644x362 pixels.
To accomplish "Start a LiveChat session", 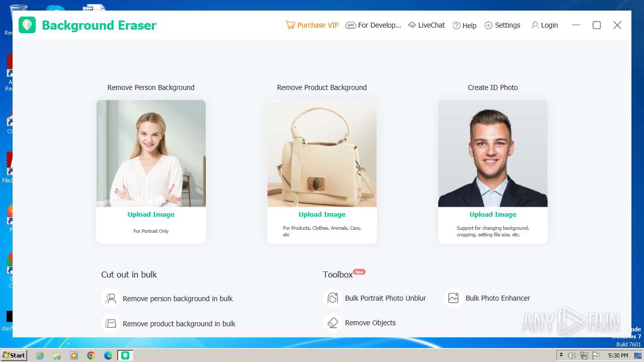I will click(426, 25).
